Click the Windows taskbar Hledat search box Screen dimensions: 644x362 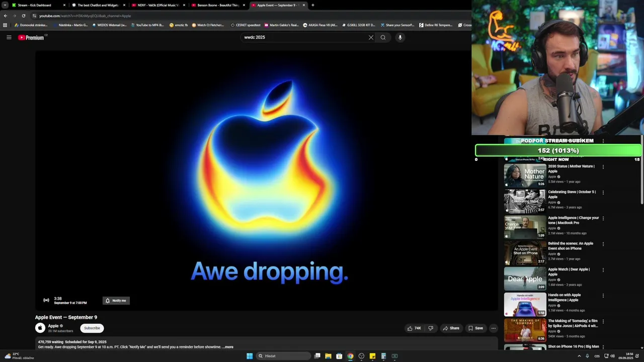pos(283,356)
